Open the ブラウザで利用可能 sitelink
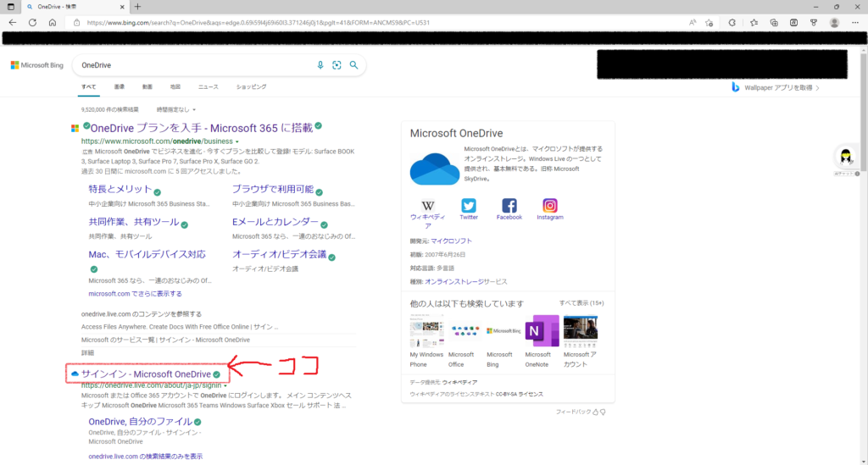This screenshot has width=868, height=465. [x=273, y=189]
